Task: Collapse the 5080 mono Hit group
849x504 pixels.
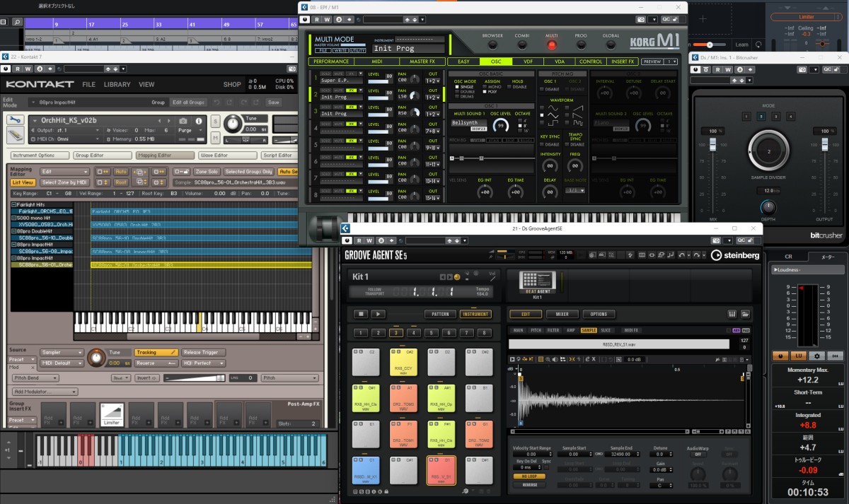Action: (13, 218)
